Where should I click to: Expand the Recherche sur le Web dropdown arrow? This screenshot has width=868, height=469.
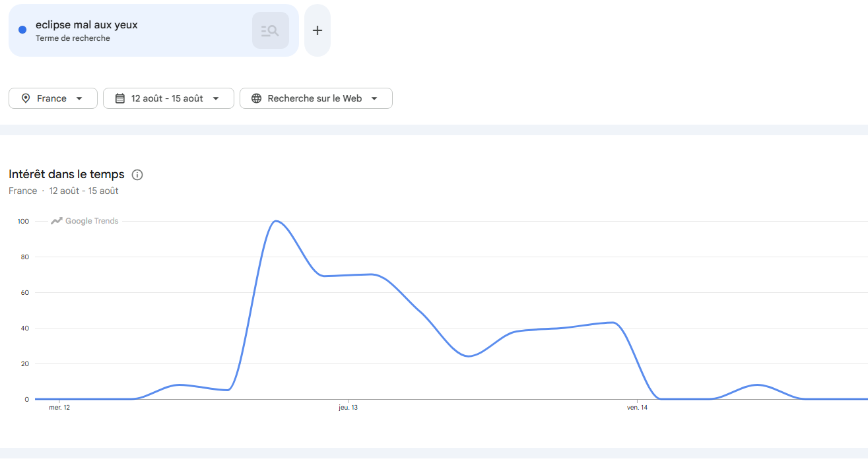(374, 98)
